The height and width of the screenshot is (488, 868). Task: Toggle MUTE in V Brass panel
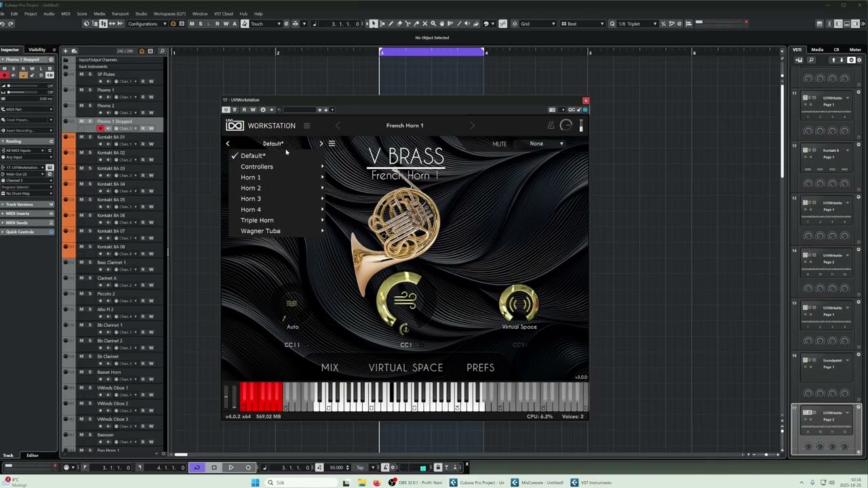pyautogui.click(x=499, y=144)
